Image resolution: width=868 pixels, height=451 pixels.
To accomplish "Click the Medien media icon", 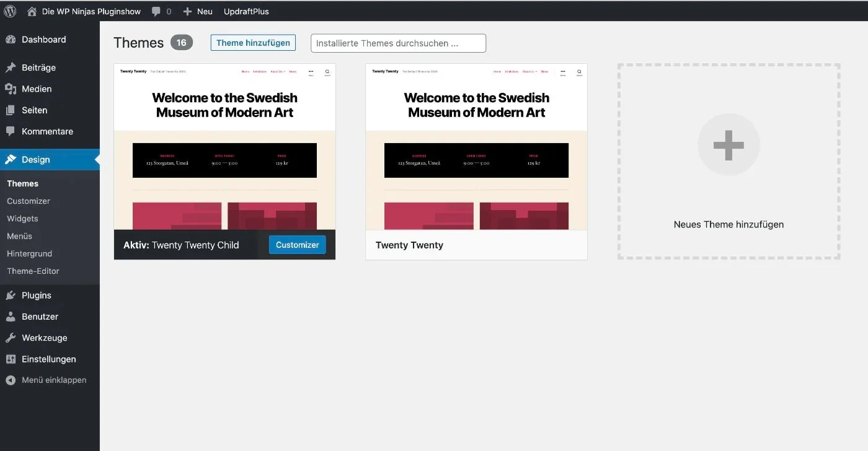I will click(x=11, y=89).
